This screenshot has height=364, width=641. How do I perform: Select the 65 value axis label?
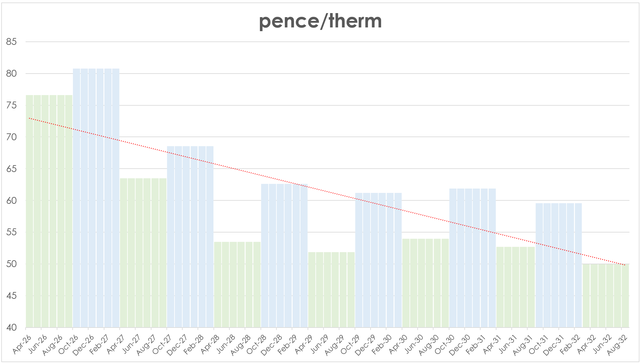click(12, 169)
